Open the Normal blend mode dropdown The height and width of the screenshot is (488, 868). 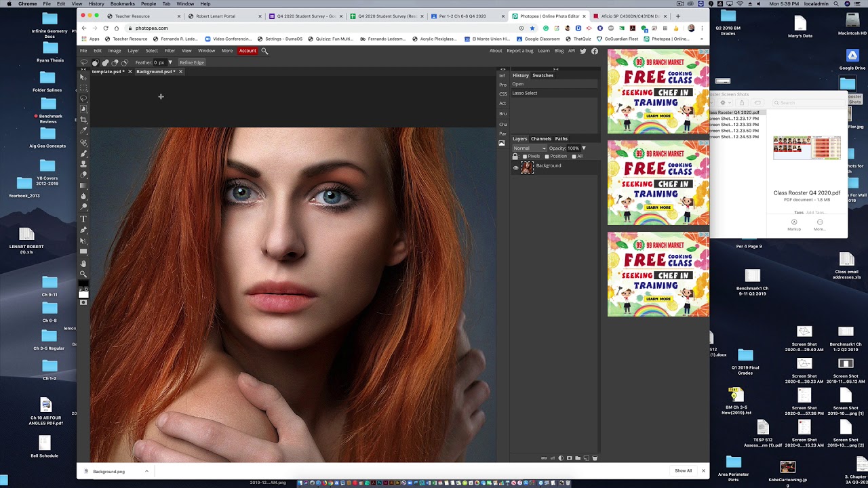click(x=530, y=148)
